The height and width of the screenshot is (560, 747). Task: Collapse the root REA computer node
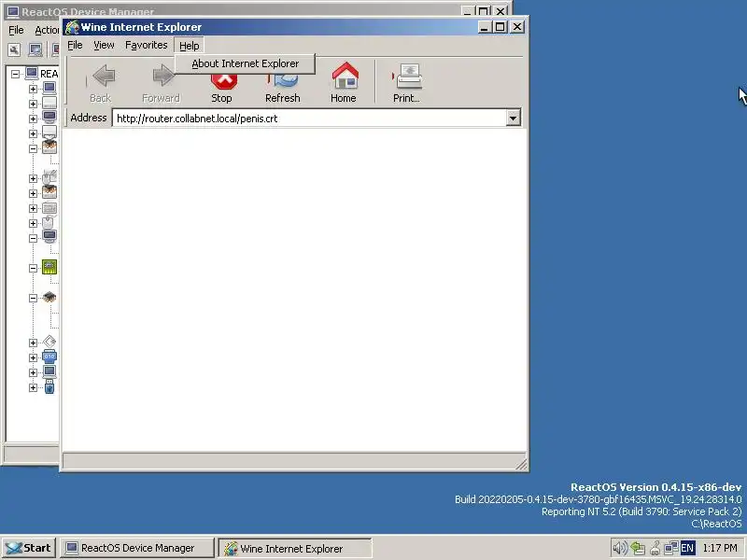coord(15,74)
